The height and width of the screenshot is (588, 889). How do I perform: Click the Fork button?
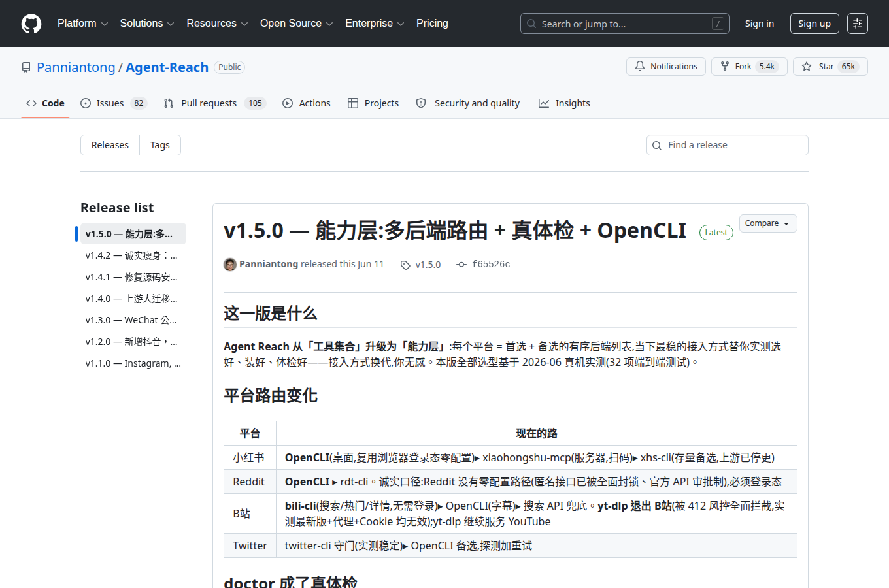click(749, 67)
